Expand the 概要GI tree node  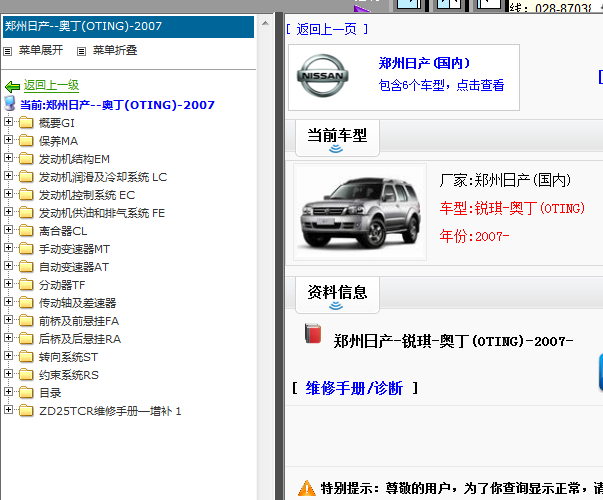click(x=8, y=122)
